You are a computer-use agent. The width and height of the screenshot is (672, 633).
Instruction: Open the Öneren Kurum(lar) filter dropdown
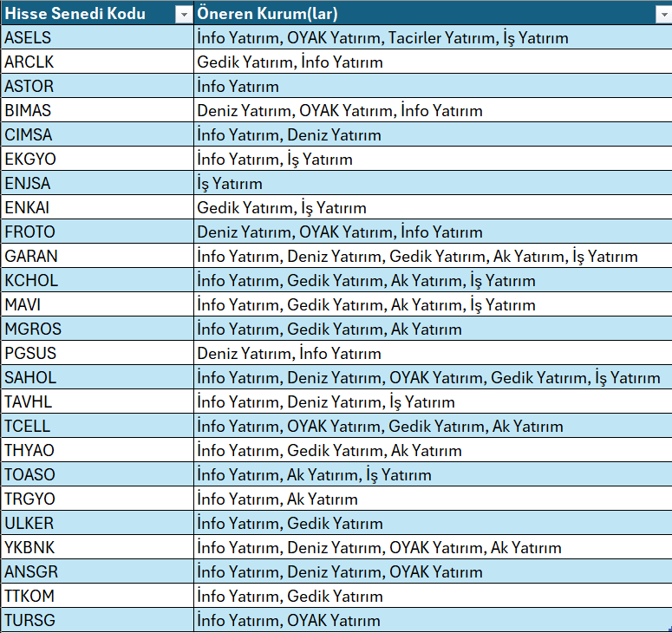[664, 15]
